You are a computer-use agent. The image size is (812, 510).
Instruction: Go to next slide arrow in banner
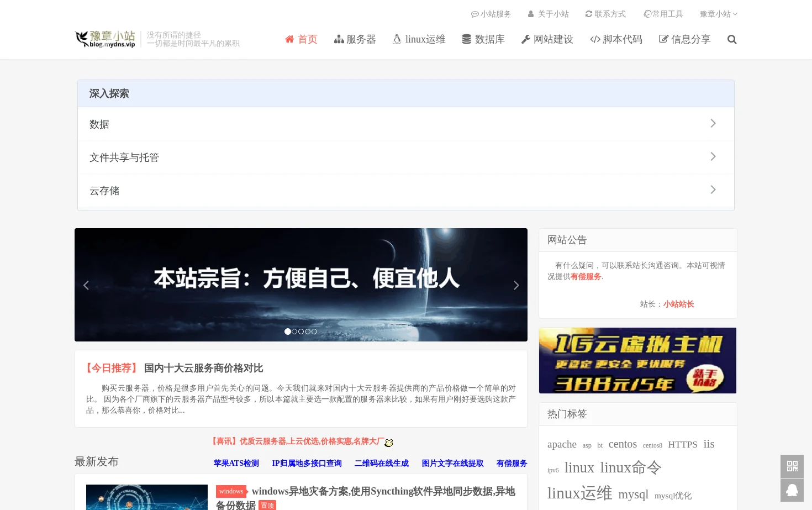click(516, 285)
